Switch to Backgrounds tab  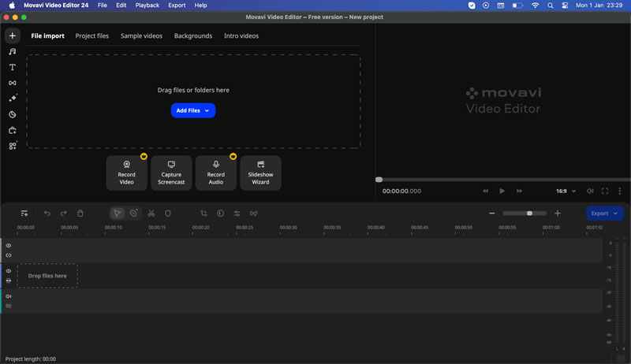pos(193,35)
